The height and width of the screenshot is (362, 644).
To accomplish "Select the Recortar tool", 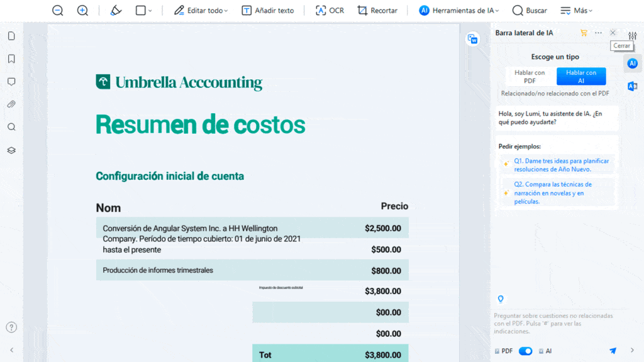I will click(377, 11).
